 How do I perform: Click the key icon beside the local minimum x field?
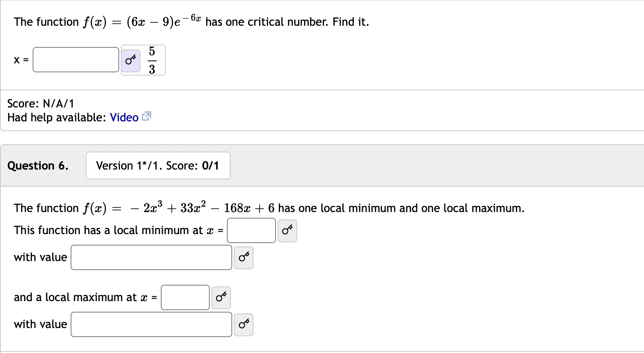coord(287,230)
